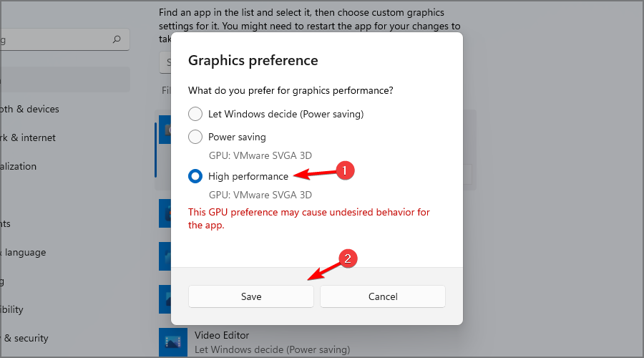The height and width of the screenshot is (358, 644).
Task: Select Let Windows decide (Power saving) radio
Action: click(x=195, y=114)
